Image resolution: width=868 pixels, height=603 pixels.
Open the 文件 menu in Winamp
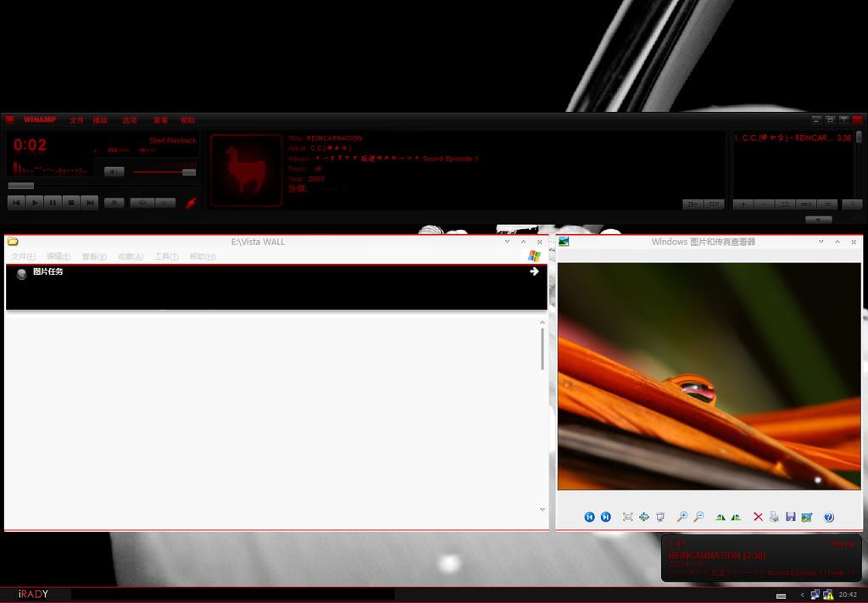pos(76,120)
